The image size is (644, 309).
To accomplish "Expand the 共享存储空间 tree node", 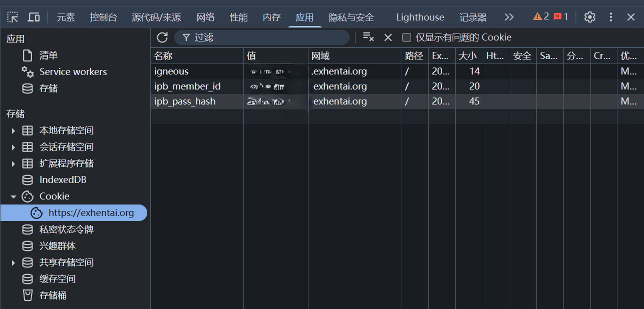I will click(x=14, y=263).
